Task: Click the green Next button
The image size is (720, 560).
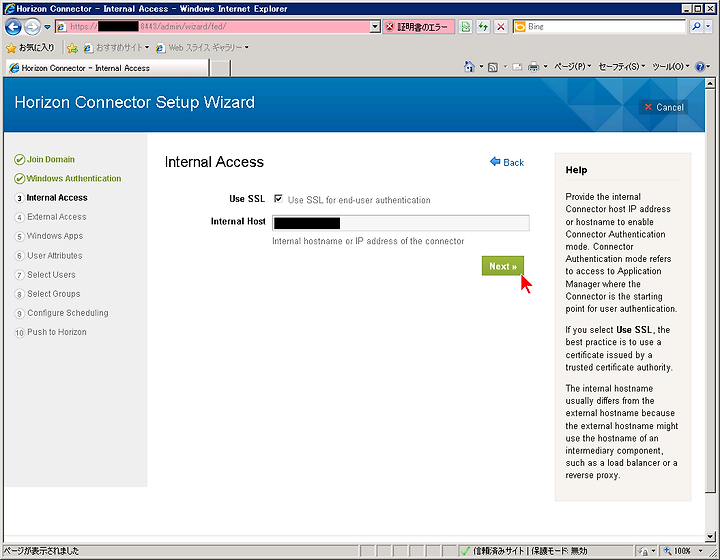Action: 503,266
